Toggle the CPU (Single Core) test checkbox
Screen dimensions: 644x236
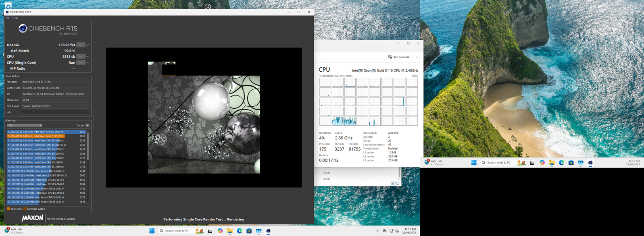click(x=88, y=62)
